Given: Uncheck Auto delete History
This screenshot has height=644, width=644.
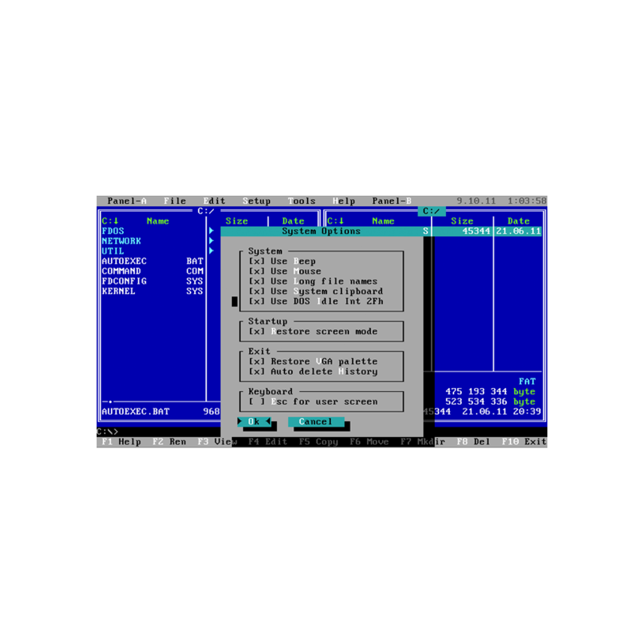Looking at the screenshot, I should (x=257, y=371).
